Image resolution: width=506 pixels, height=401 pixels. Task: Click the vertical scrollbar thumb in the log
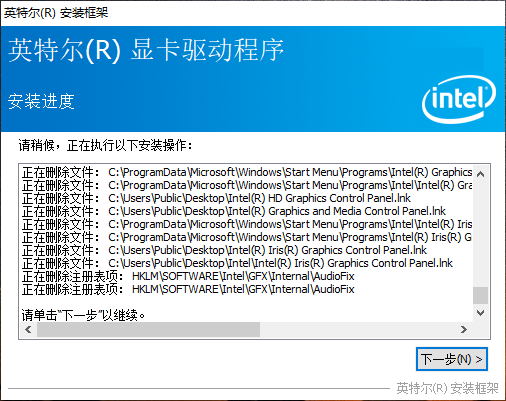pyautogui.click(x=480, y=295)
